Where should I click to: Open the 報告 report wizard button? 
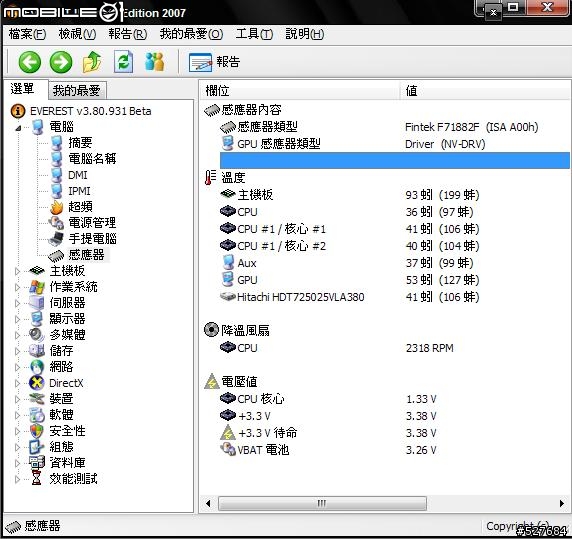214,62
